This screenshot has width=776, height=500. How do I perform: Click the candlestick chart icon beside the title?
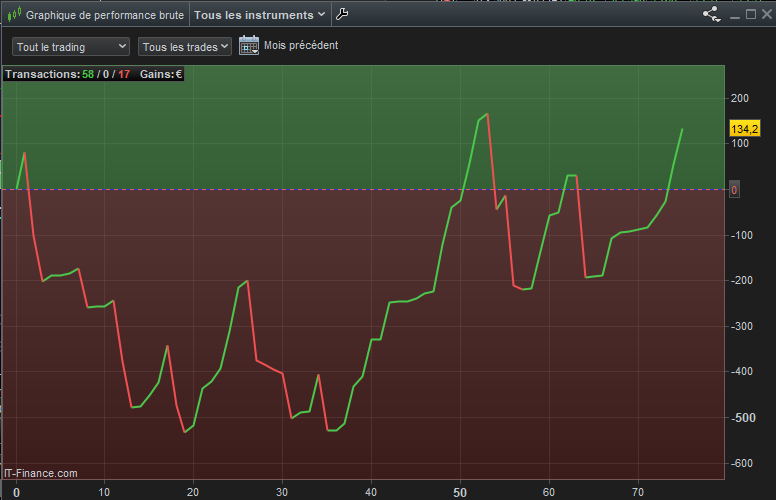point(14,14)
